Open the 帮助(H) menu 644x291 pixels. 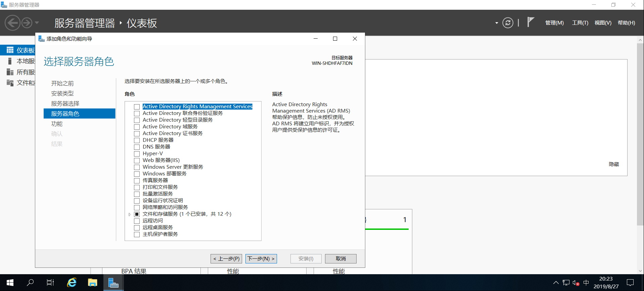(626, 23)
